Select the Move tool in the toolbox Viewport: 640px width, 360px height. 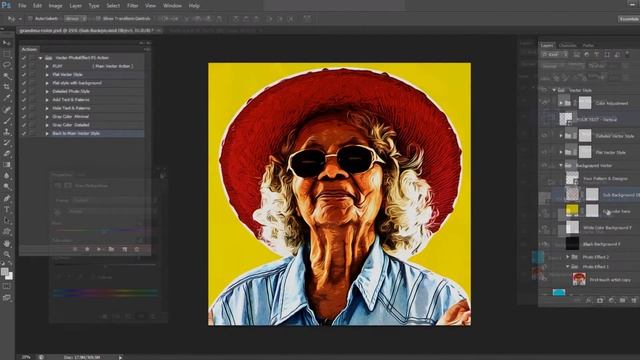pos(7,43)
